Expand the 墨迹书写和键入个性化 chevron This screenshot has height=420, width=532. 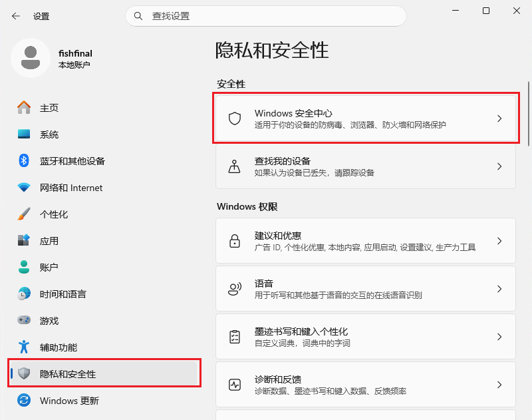pos(499,337)
